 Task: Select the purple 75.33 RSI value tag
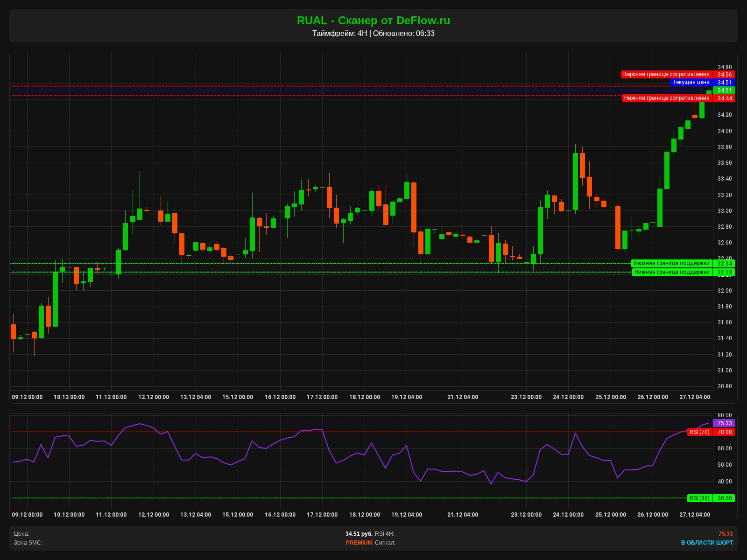pos(724,423)
